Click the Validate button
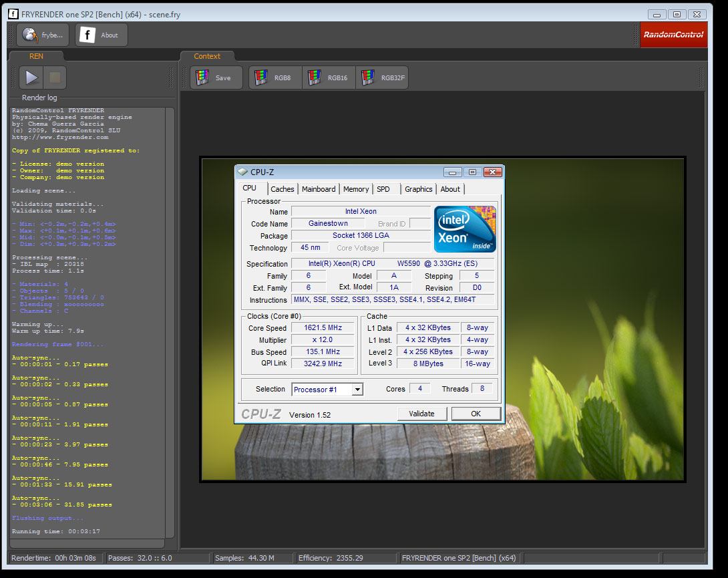This screenshot has width=728, height=578. point(421,414)
